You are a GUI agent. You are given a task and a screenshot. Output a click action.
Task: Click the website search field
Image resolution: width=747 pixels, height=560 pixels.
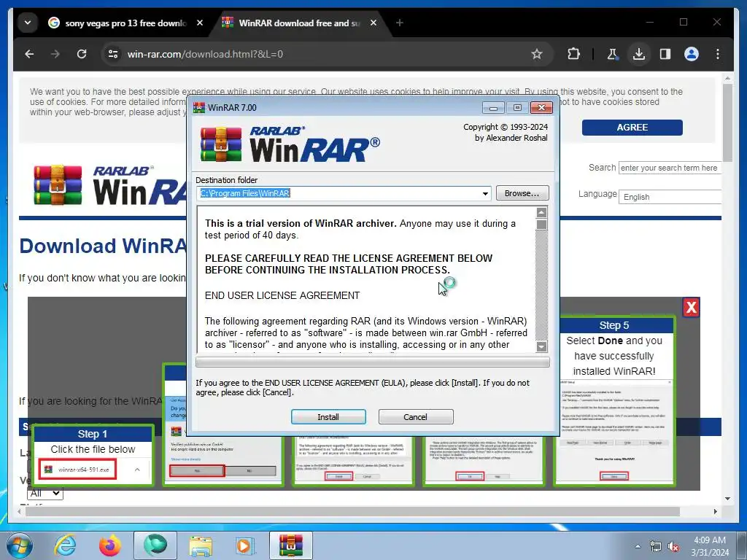click(670, 168)
